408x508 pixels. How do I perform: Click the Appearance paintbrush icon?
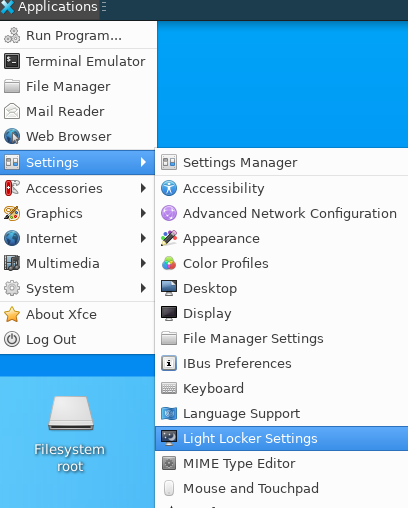169,238
